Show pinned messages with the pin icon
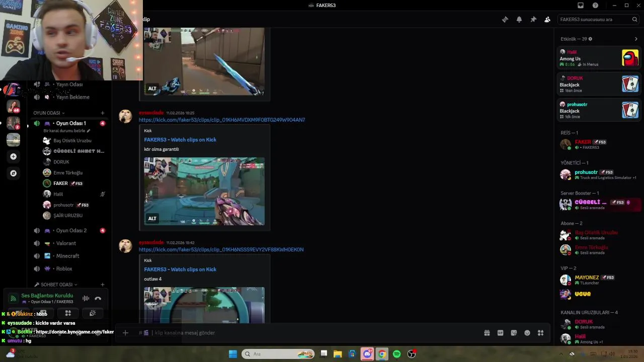 point(533,19)
